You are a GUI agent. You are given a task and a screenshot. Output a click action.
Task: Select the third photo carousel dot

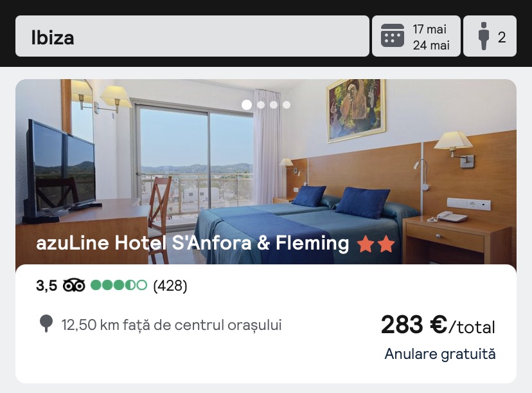tap(274, 105)
